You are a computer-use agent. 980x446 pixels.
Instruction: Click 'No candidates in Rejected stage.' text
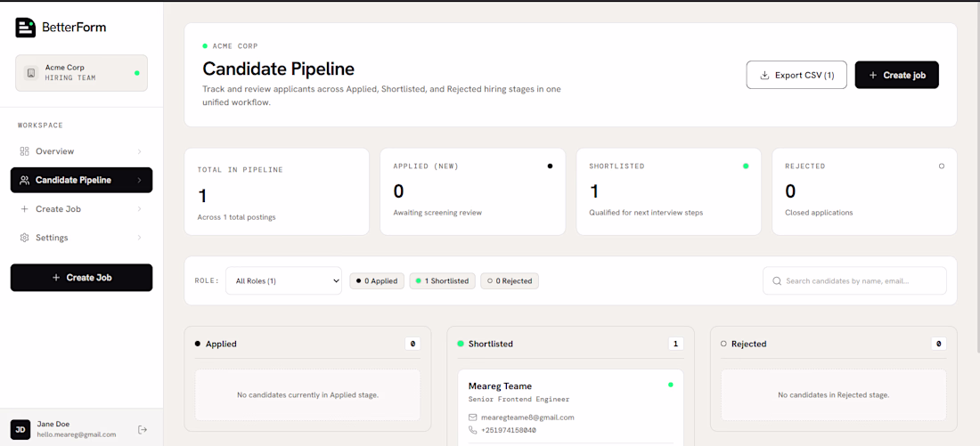834,394
